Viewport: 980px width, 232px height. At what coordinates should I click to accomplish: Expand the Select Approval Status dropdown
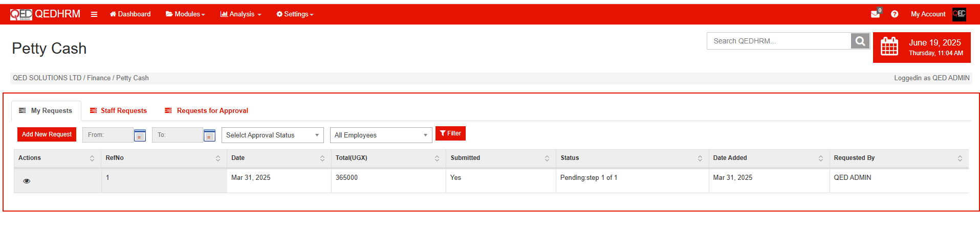(x=272, y=135)
